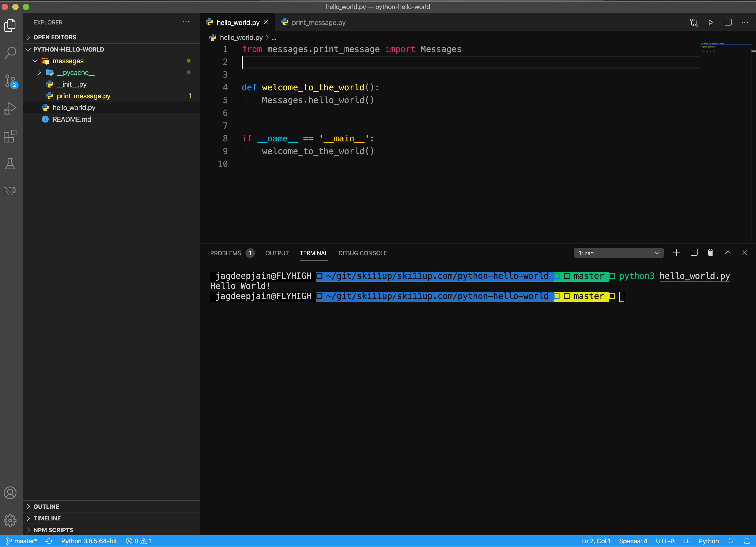Open the Testing flask icon view
Image resolution: width=756 pixels, height=547 pixels.
[10, 164]
